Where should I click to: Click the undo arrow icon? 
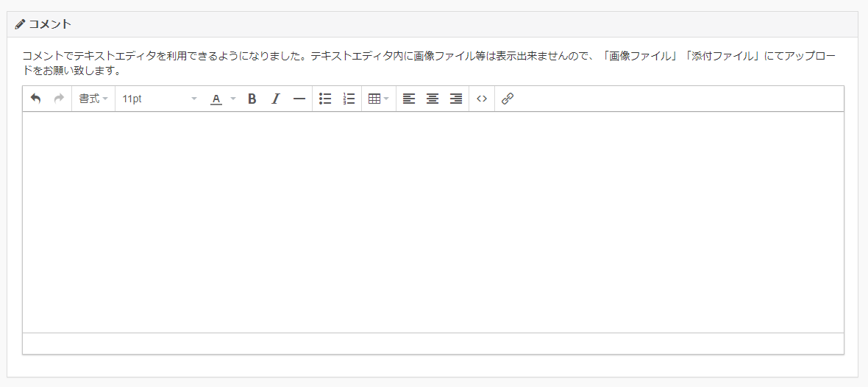36,99
